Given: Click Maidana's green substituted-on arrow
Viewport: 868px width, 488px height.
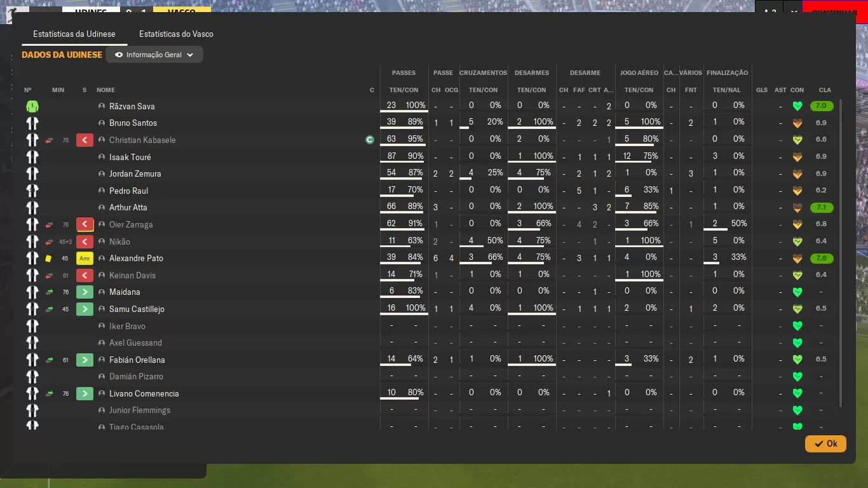Looking at the screenshot, I should coord(85,292).
